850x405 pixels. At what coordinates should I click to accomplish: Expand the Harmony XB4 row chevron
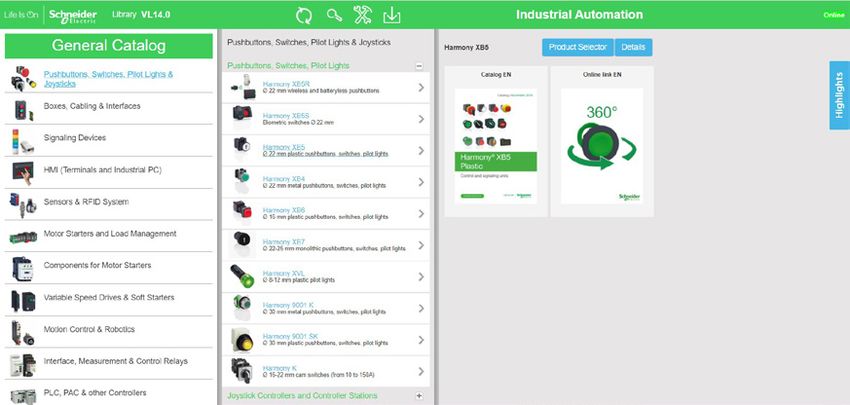[421, 180]
